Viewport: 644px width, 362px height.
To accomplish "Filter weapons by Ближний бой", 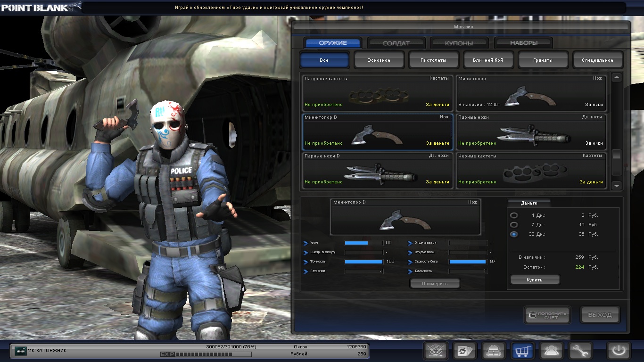I will click(x=488, y=60).
